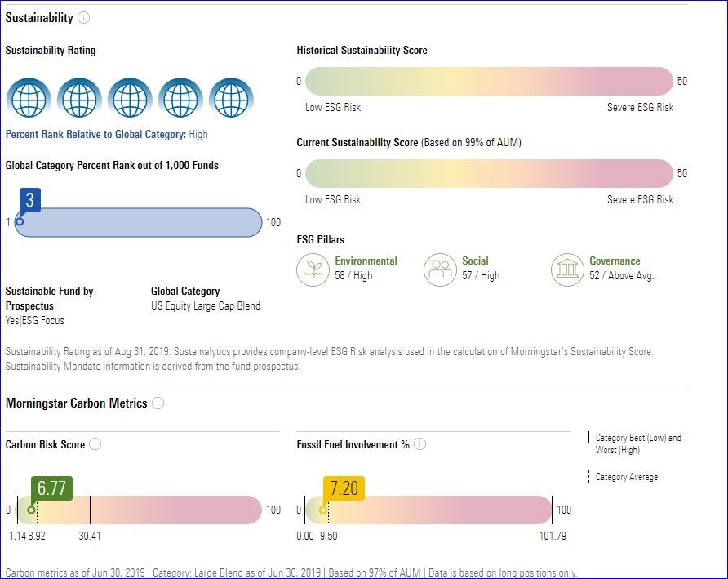Click the rank marker flag showing 3
Screen dimensions: 728x579
[x=29, y=200]
